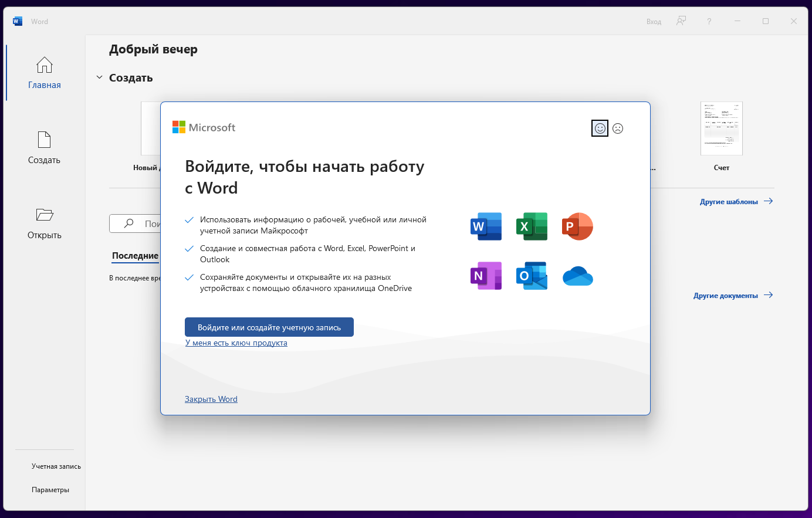
Task: Click the Закрыть Word link
Action: (x=211, y=399)
